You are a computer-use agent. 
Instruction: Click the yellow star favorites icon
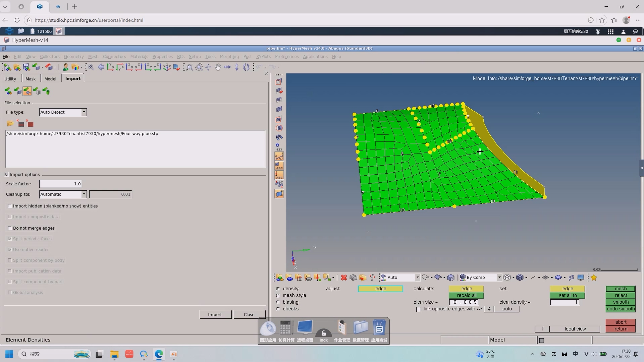tap(594, 278)
